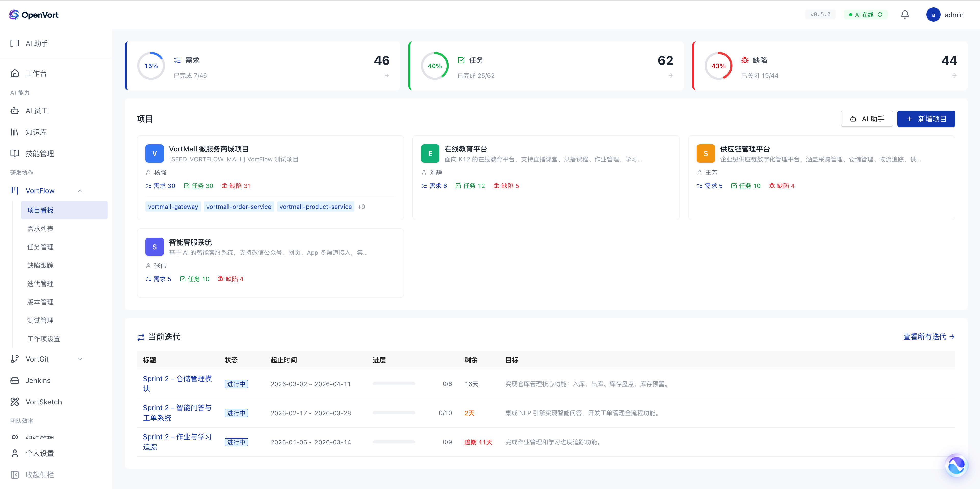Click 需求 30 on VortMall card
Viewport: 980px width, 489px height.
[x=160, y=185]
